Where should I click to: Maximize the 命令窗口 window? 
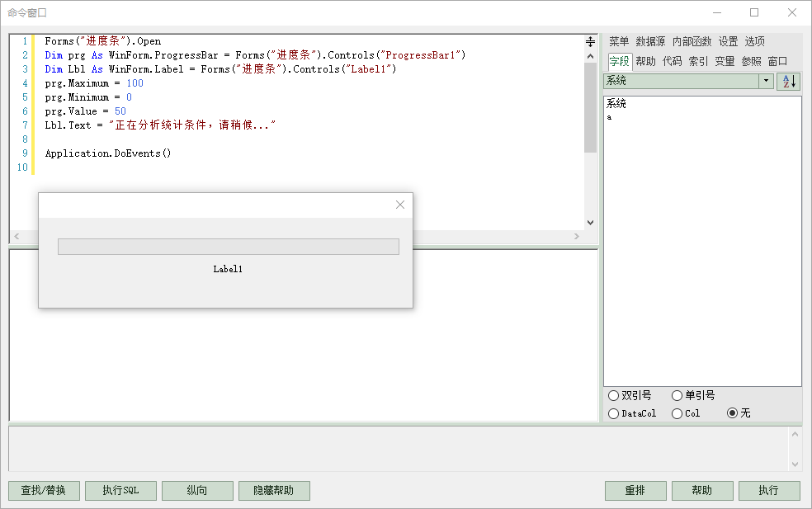coord(754,12)
